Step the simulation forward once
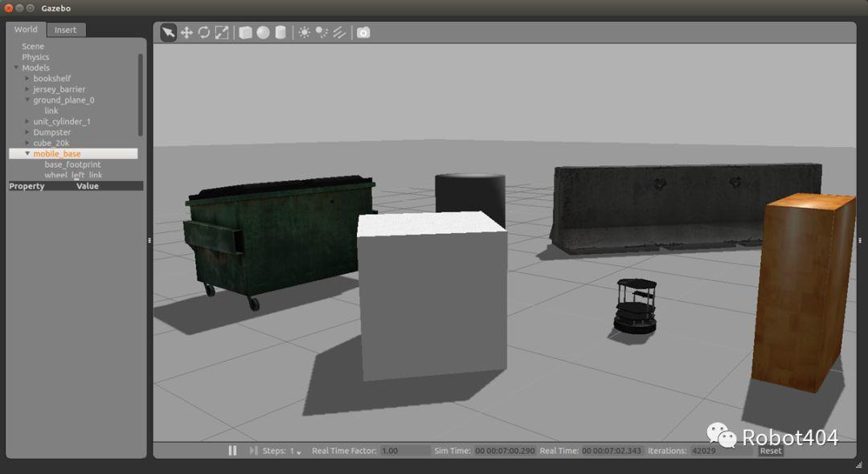The height and width of the screenshot is (474, 868). click(253, 451)
